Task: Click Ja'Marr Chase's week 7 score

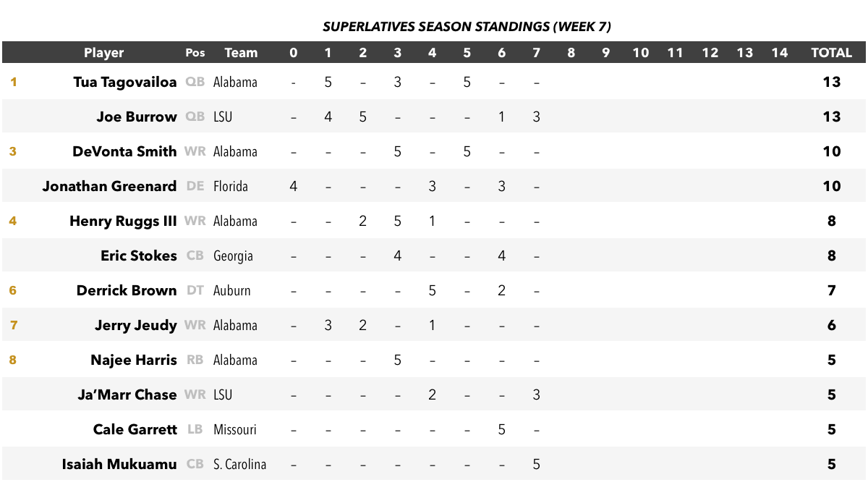Action: pos(536,395)
